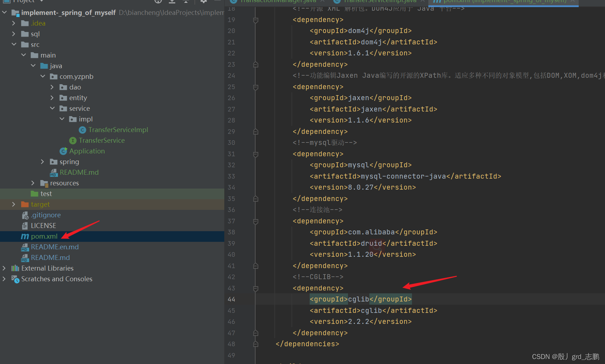Collapse the com.yzpnb package
Image resolution: width=605 pixels, height=364 pixels.
[43, 77]
